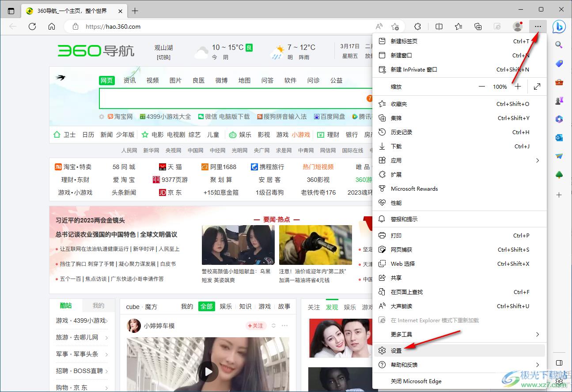This screenshot has height=392, width=572.
Task: Click the Bing chat sidebar icon
Action: pos(559,26)
